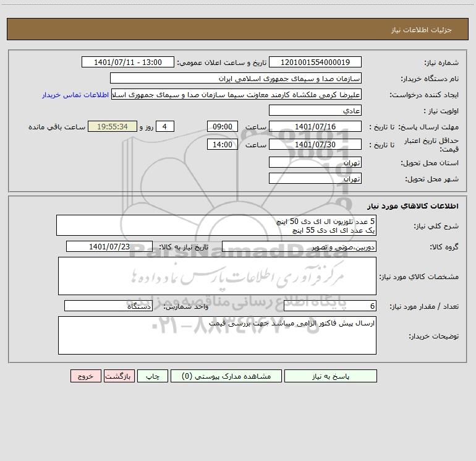Screen dimensions: 476x461
Task: Click the اطلاعات کالاهای مورد نیاز section heading
Action: tap(413, 206)
